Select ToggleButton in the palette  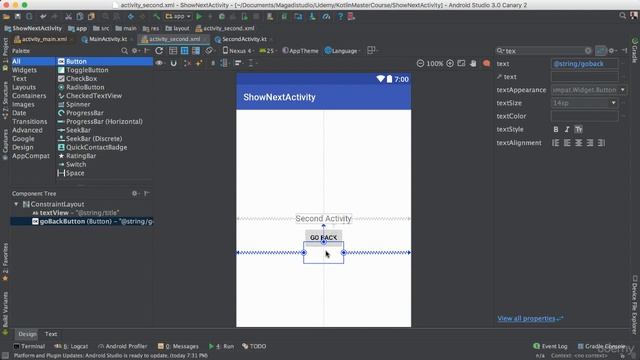pyautogui.click(x=87, y=70)
